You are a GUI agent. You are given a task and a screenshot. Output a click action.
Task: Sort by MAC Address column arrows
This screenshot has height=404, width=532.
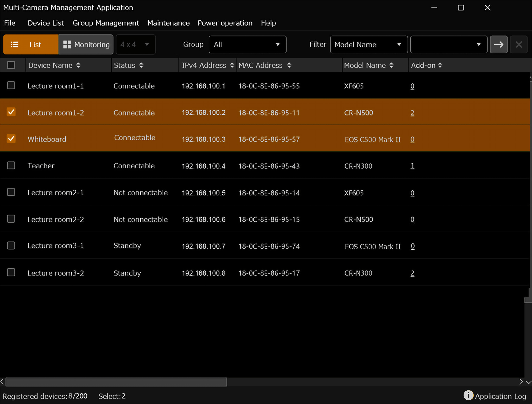coord(289,65)
